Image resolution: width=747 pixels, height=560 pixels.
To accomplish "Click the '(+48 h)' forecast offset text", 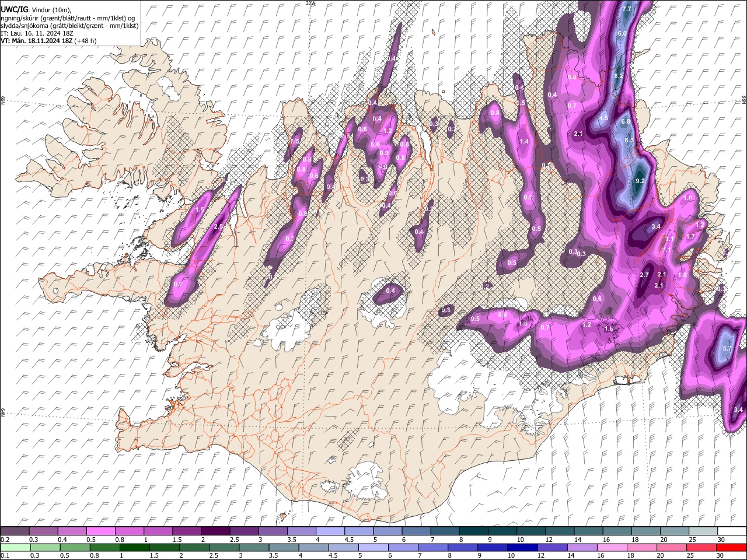I will click(x=85, y=41).
